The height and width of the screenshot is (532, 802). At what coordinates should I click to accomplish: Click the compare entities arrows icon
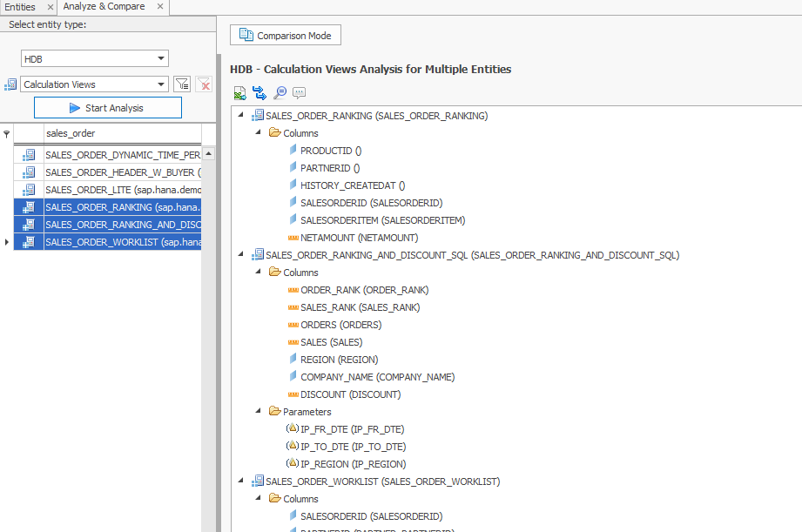[259, 92]
